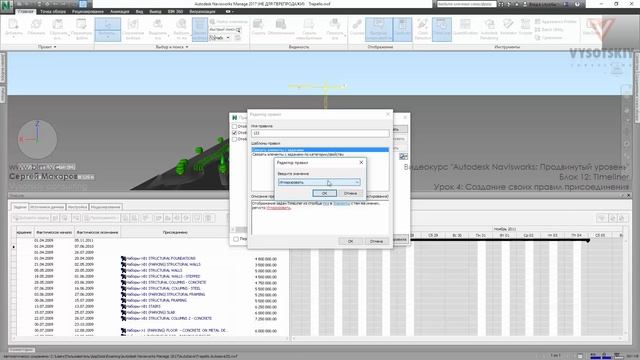Viewport: 640px width, 360px height.
Task: Click Показать все (Unhide All) icon
Action: (x=335, y=29)
